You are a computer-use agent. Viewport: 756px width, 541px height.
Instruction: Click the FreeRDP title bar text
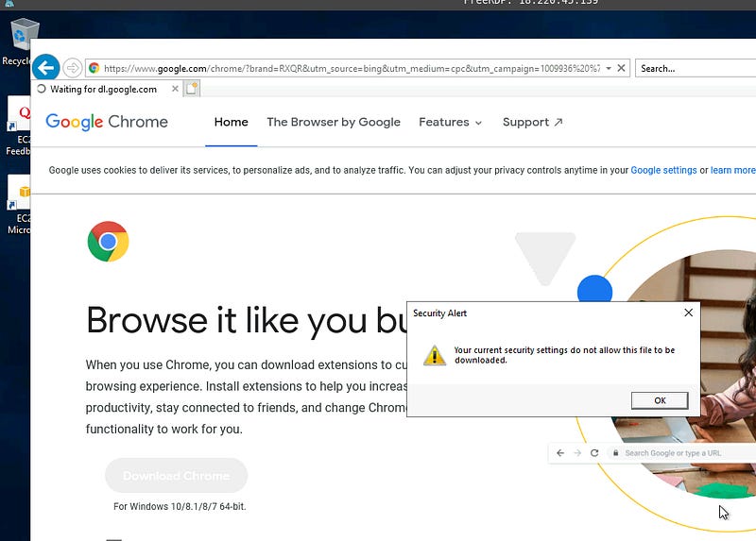pos(530,3)
